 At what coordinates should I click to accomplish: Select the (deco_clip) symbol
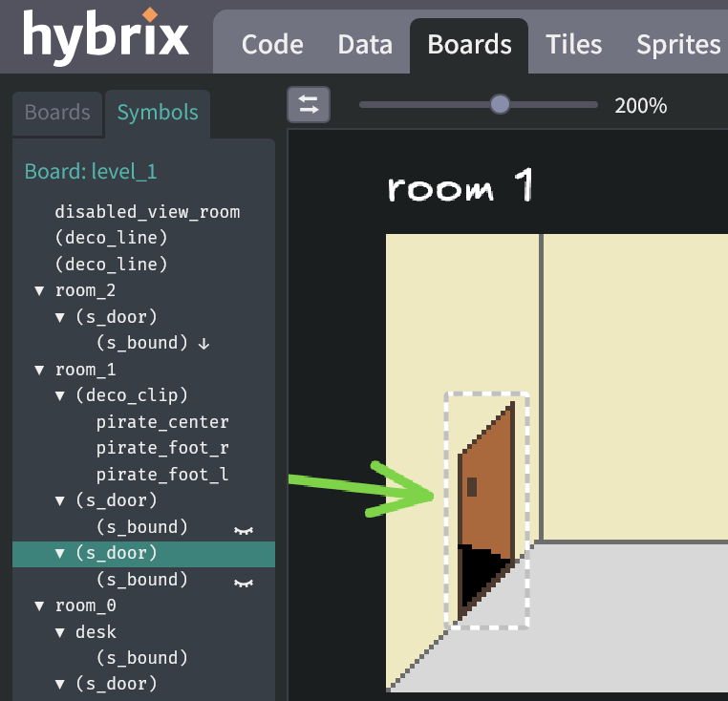(x=132, y=396)
